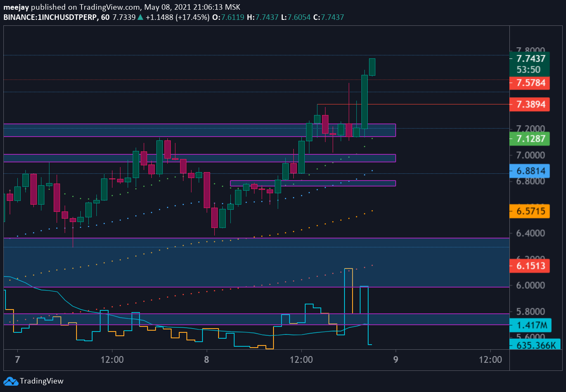This screenshot has height=392, width=566.
Task: Click the +1.1488 (+17.45%) change value
Action: pyautogui.click(x=178, y=17)
